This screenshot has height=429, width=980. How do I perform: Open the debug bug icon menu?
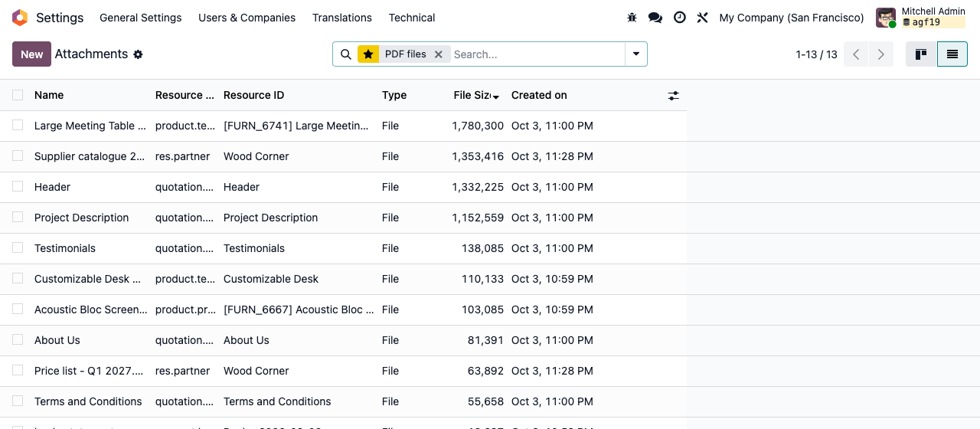[632, 18]
